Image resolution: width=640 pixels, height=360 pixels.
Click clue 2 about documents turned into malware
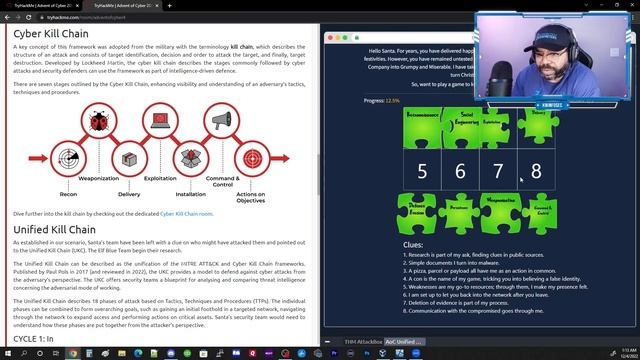point(451,263)
